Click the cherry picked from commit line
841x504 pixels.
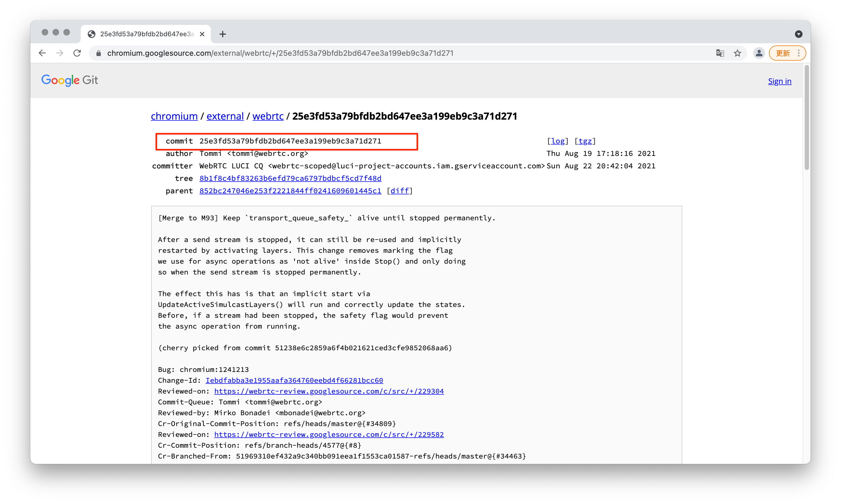[x=305, y=348]
